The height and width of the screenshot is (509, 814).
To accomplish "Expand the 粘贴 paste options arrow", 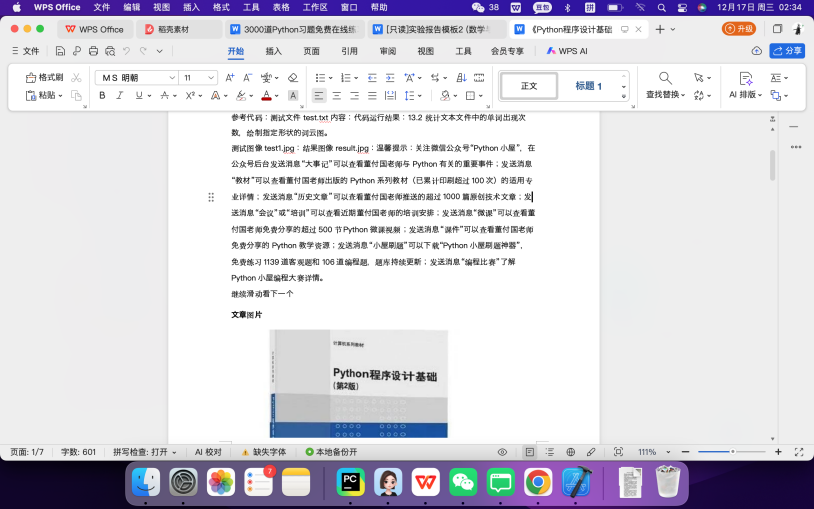I will click(x=60, y=96).
